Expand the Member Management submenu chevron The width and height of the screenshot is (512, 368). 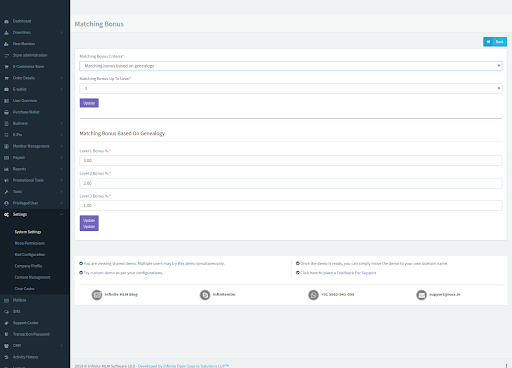62,146
